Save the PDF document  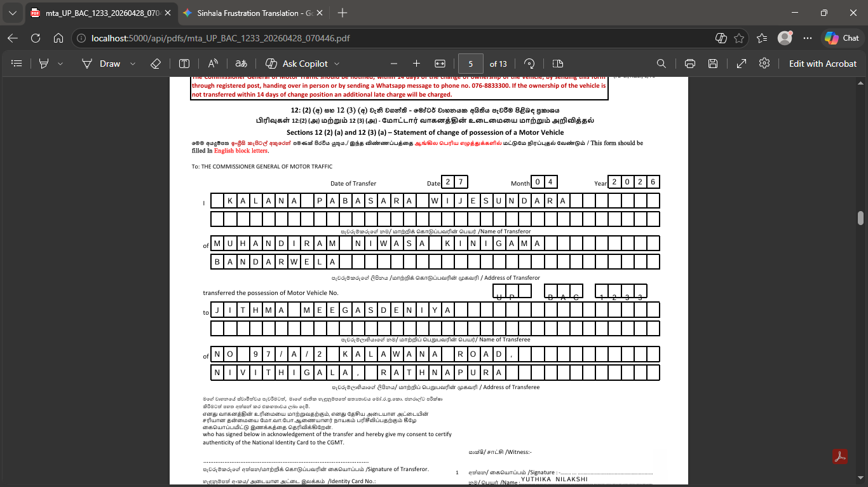713,64
